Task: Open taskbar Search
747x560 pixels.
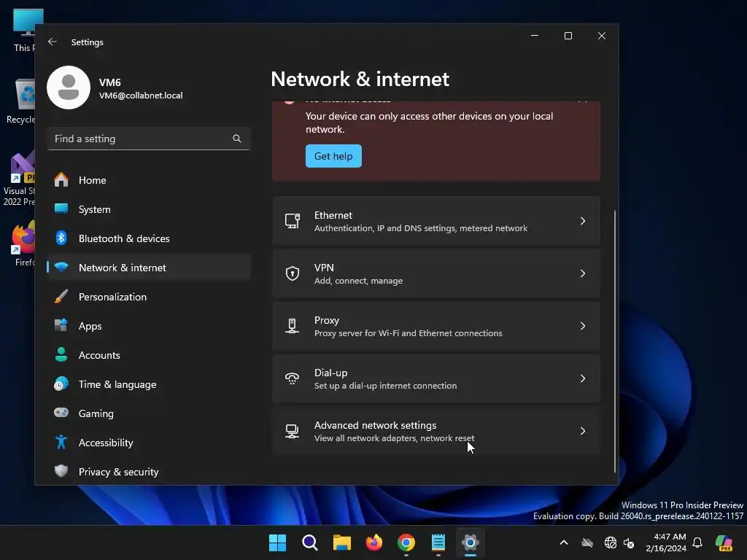Action: [x=309, y=542]
